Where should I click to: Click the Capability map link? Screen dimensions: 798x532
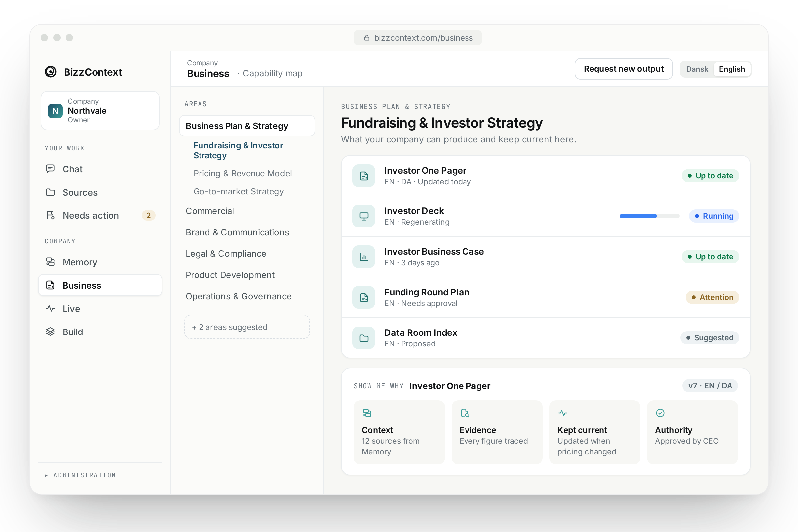click(x=272, y=73)
